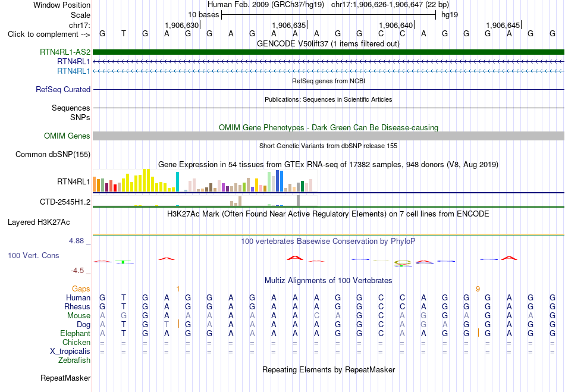Image resolution: width=565 pixels, height=392 pixels.
Task: Open the OMIM Gene Phenotypes track title
Action: pos(328,127)
